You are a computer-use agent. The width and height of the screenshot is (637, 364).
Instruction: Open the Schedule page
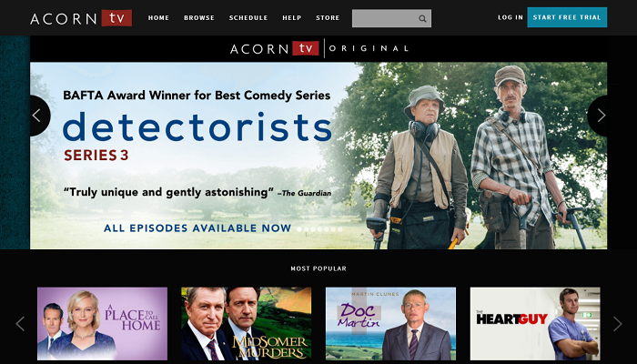248,18
